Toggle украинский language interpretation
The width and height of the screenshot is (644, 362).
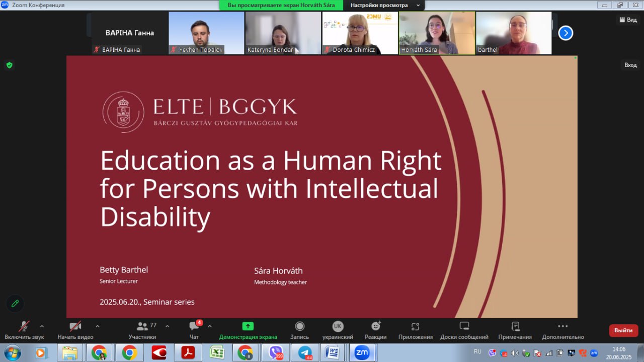click(338, 330)
